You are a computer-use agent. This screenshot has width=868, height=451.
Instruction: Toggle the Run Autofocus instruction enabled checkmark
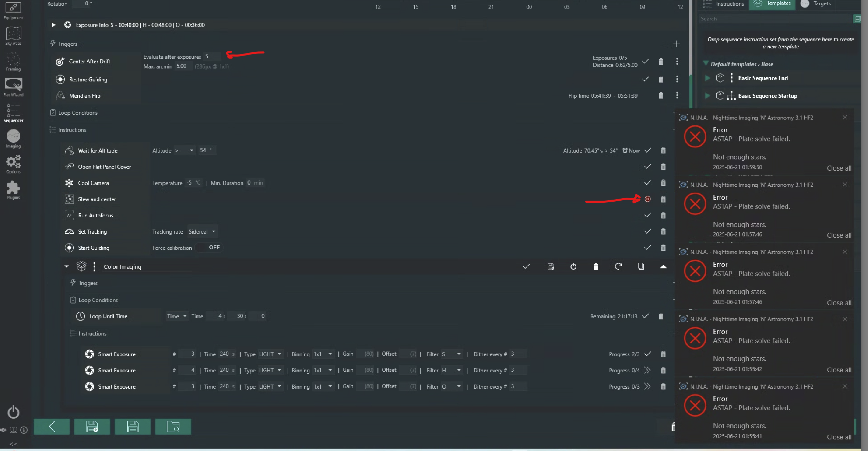pos(647,215)
